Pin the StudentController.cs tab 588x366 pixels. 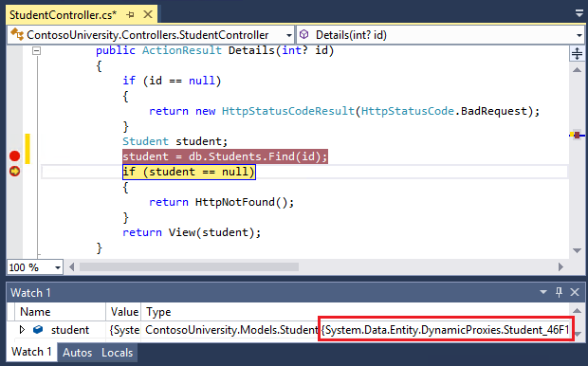coord(130,15)
